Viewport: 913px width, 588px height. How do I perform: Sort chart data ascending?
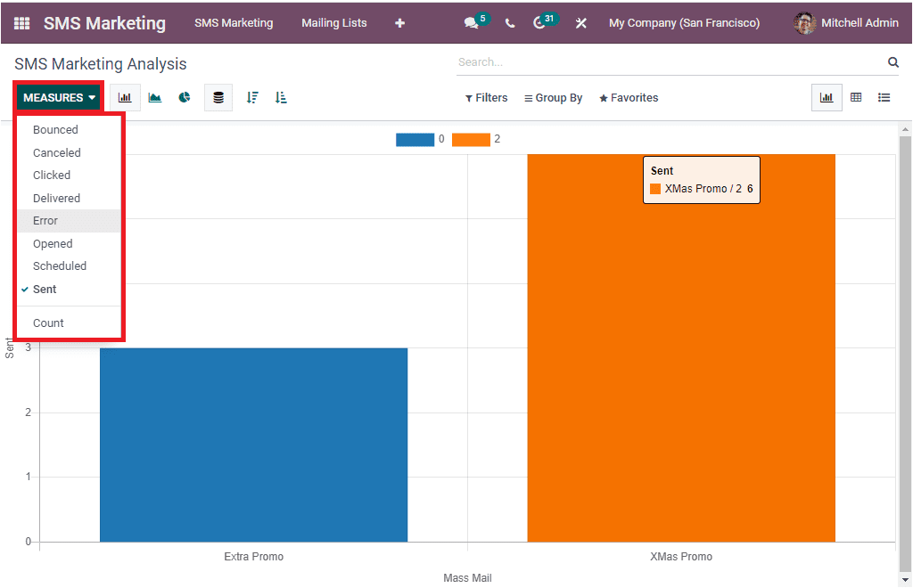click(281, 97)
